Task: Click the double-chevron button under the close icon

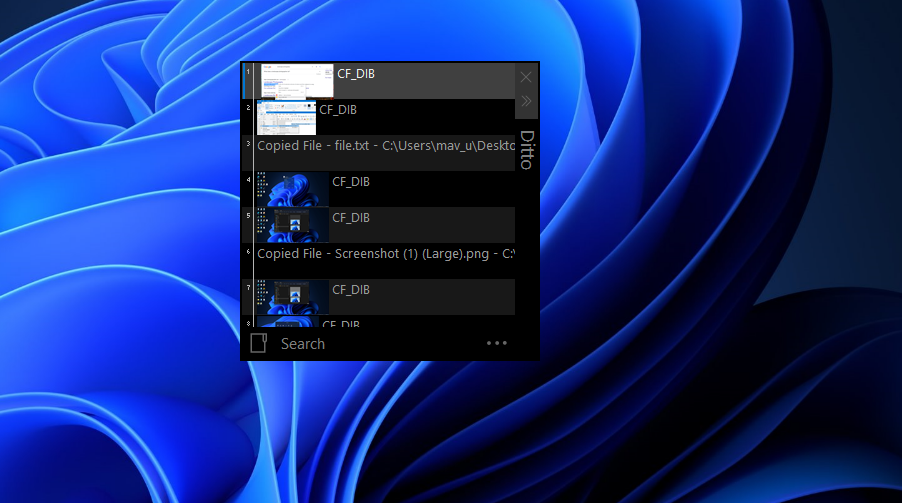Action: pos(526,101)
